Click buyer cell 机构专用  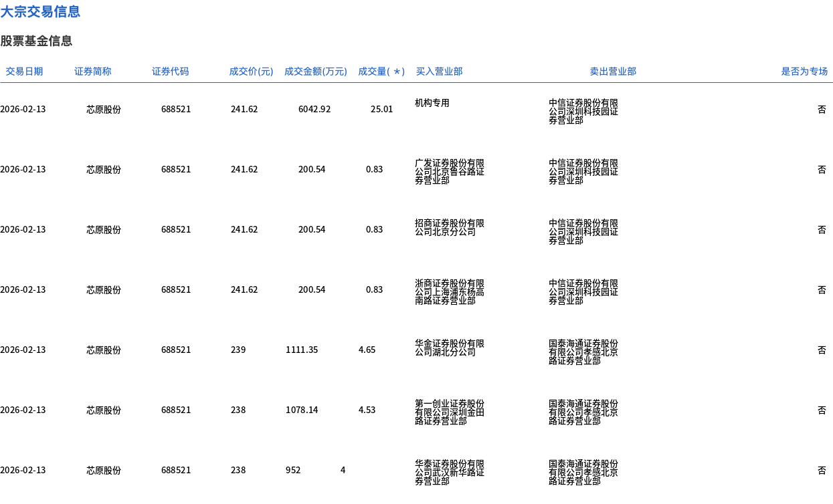432,103
